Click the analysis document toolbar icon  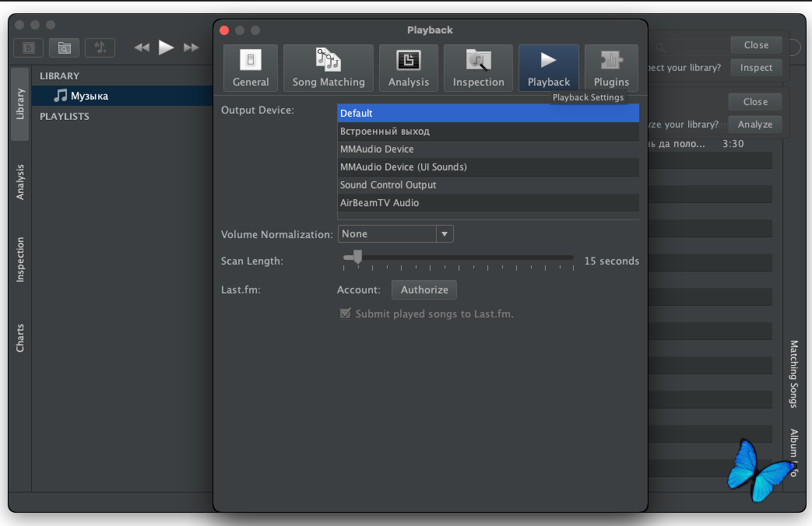pyautogui.click(x=29, y=47)
